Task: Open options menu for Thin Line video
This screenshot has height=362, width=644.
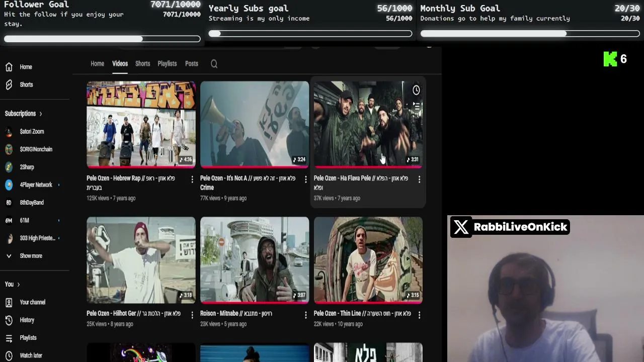Action: 419,315
